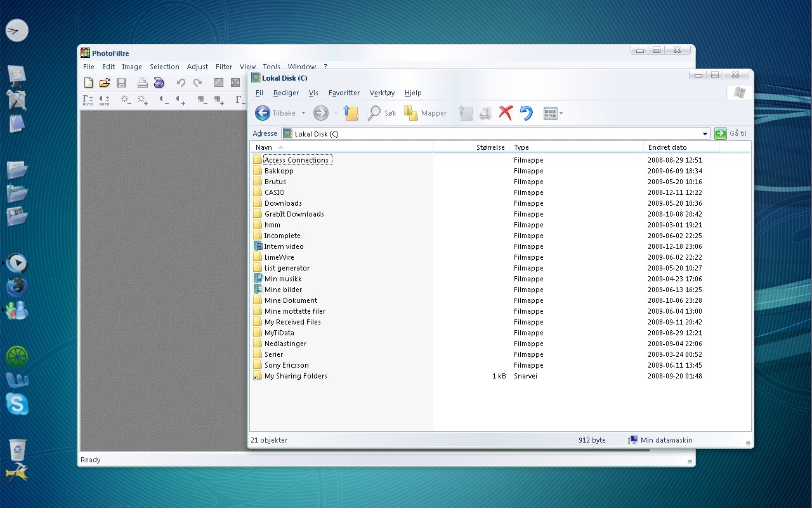Screen dimensions: 812x508
Task: Click the Auto levels gamma icon
Action: click(88, 100)
